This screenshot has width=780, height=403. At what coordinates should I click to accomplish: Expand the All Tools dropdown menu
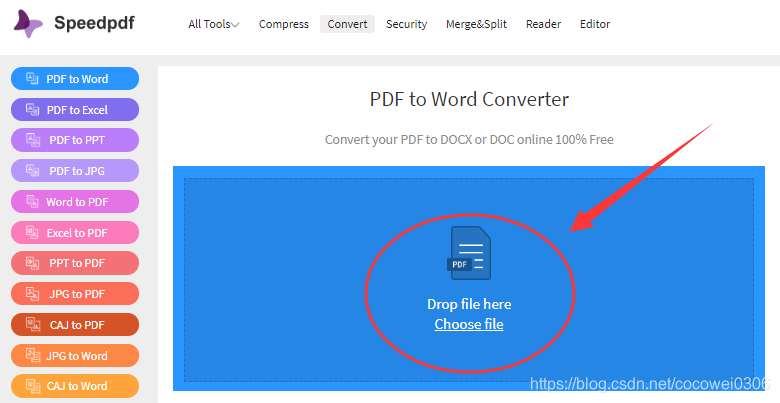coord(213,24)
